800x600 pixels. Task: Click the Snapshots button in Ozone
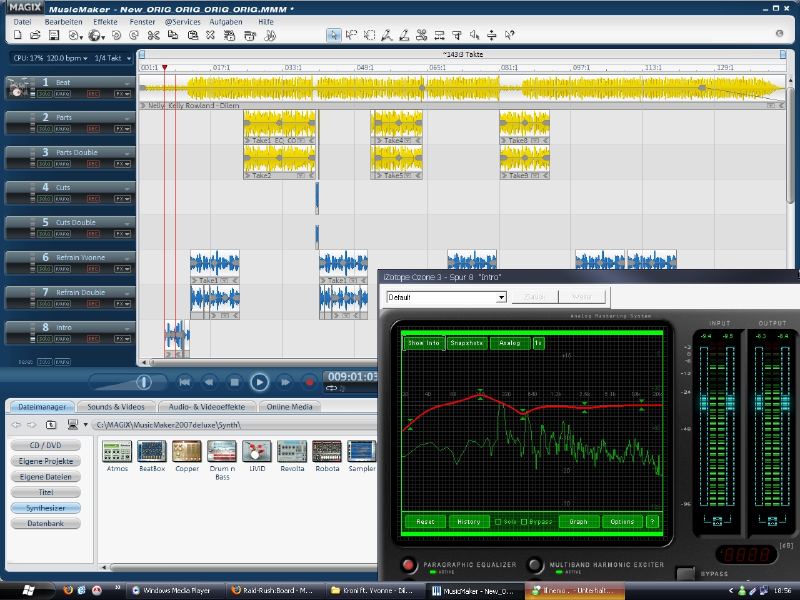[467, 343]
